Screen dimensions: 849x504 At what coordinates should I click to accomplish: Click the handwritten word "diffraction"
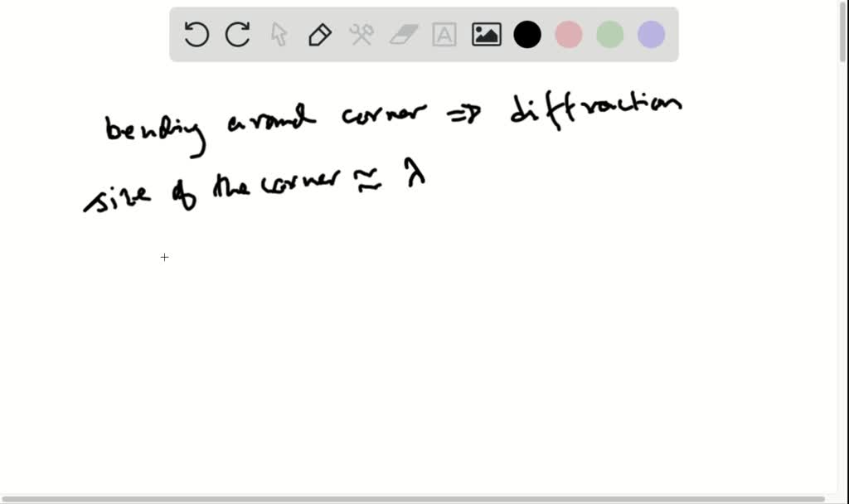click(595, 114)
